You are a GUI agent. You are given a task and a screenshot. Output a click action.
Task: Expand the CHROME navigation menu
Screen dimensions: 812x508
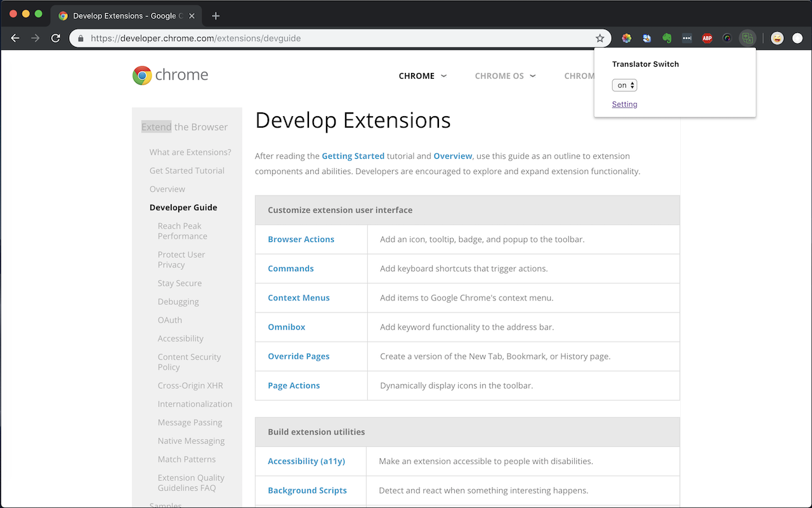pyautogui.click(x=422, y=76)
